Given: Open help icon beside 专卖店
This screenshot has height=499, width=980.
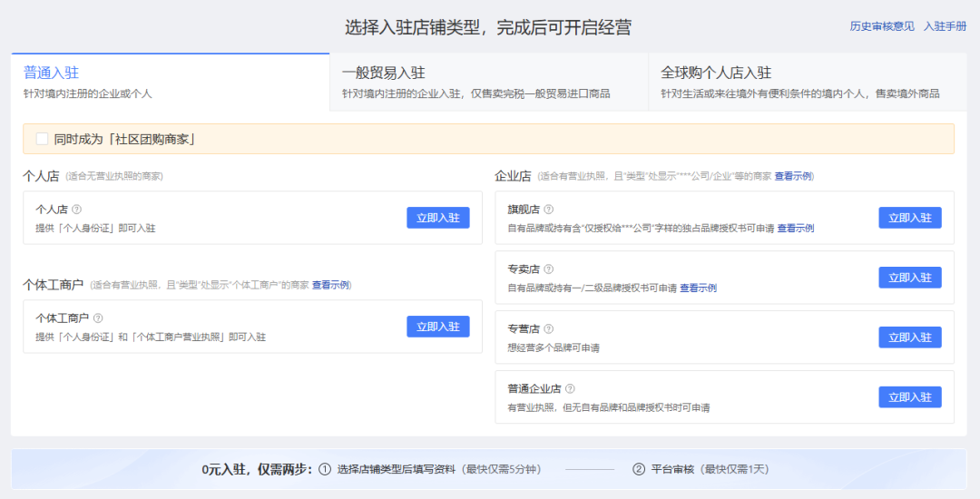Looking at the screenshot, I should [549, 269].
